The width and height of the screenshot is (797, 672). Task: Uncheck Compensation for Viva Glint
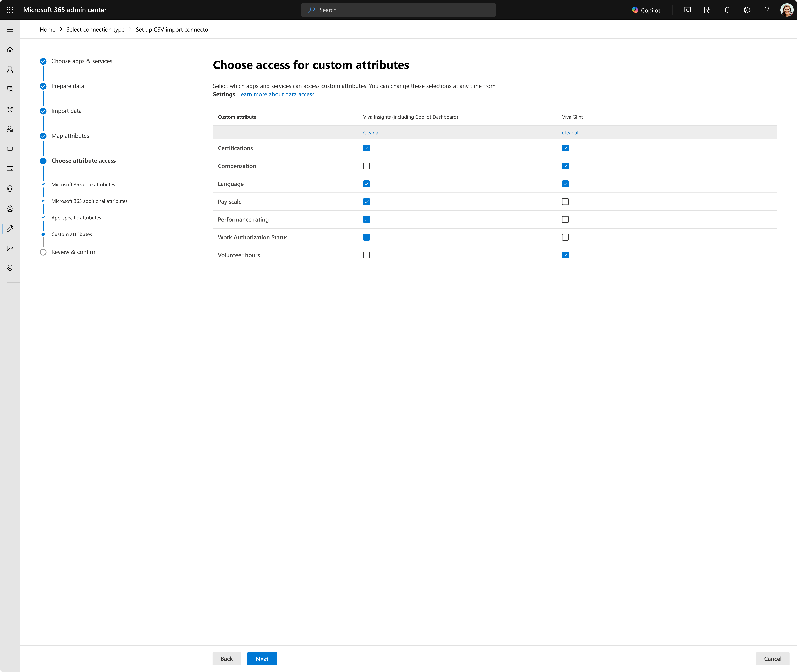tap(565, 166)
